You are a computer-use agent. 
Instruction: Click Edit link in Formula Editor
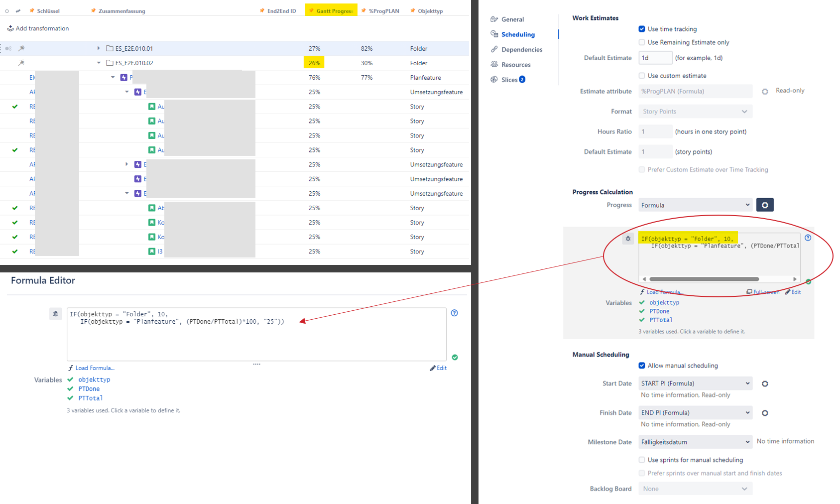(x=438, y=368)
